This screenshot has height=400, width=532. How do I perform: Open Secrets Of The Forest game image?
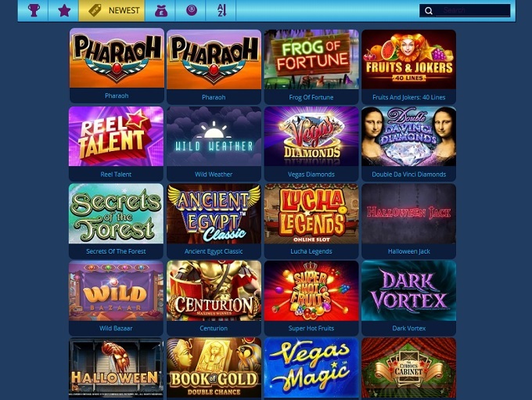116,213
